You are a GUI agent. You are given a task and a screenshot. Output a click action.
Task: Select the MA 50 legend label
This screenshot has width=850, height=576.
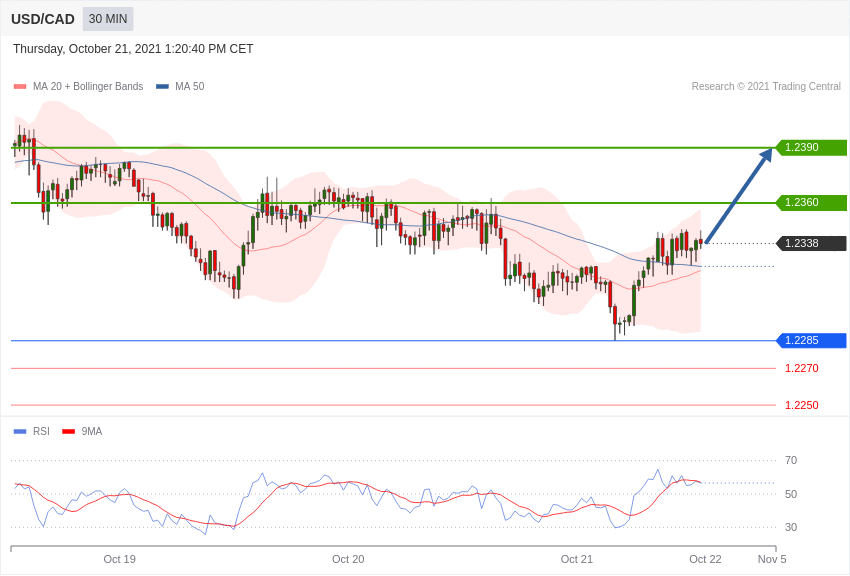pos(190,87)
